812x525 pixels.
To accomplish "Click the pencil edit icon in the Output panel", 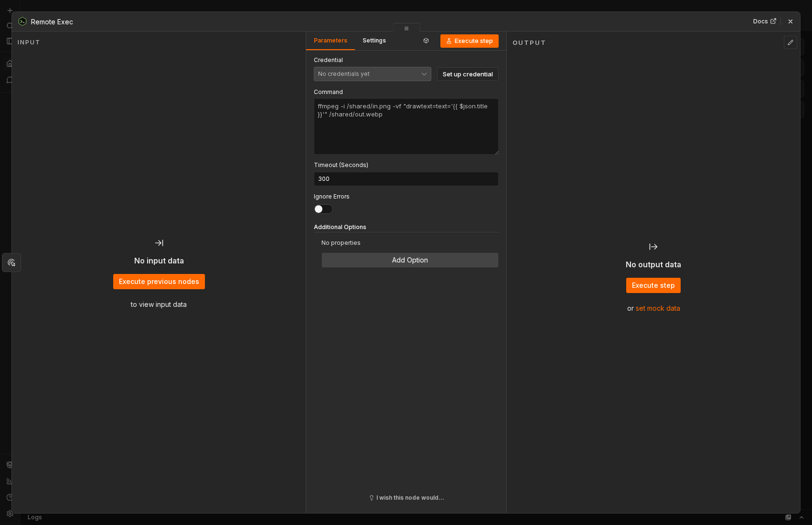I will pyautogui.click(x=791, y=42).
